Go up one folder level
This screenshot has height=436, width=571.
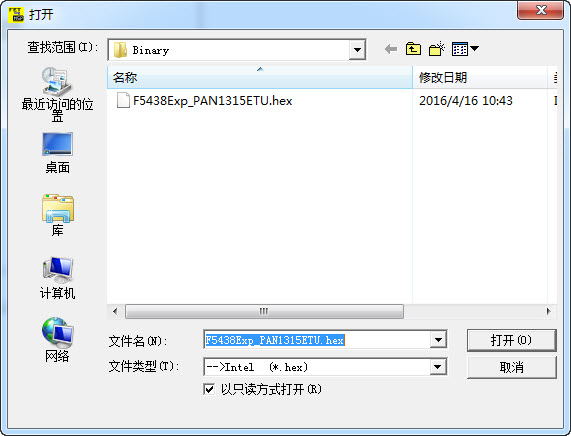[413, 49]
